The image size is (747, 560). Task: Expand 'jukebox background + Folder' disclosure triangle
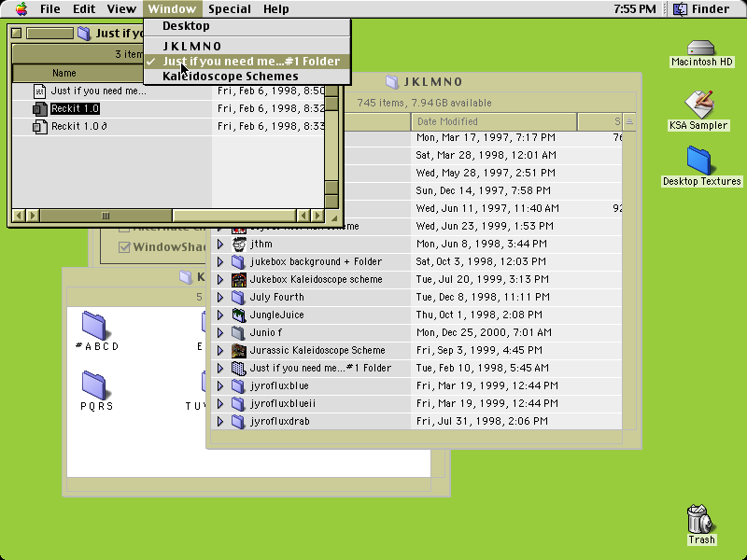point(220,261)
